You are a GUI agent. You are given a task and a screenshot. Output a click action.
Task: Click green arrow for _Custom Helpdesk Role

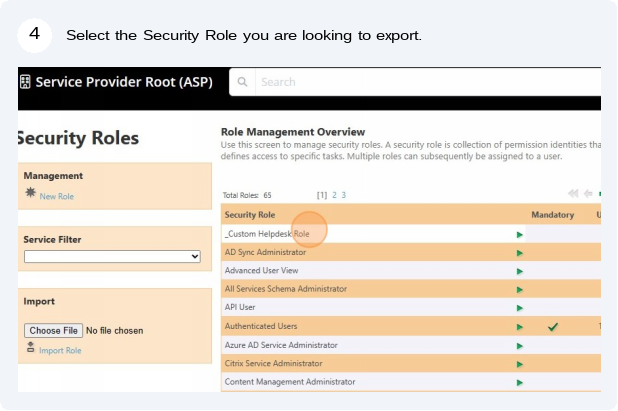[x=519, y=235]
